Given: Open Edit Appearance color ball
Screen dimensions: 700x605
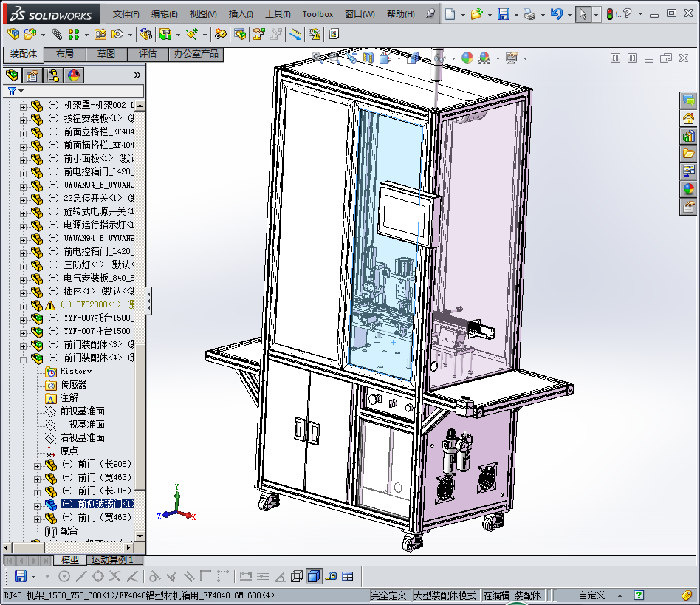Looking at the screenshot, I should point(467,58).
